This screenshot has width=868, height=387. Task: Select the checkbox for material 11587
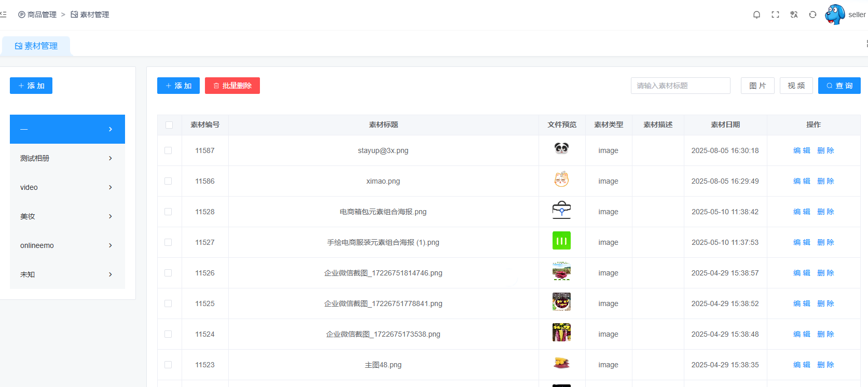(168, 150)
